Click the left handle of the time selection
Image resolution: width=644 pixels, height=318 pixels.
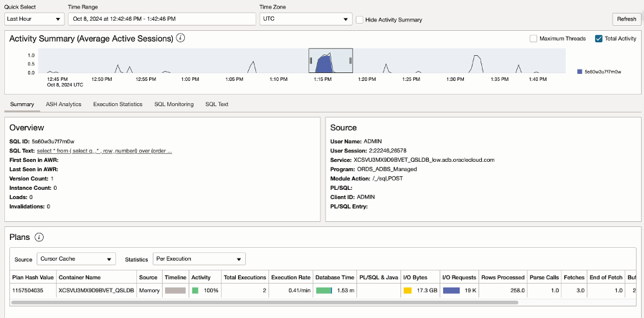tap(311, 62)
